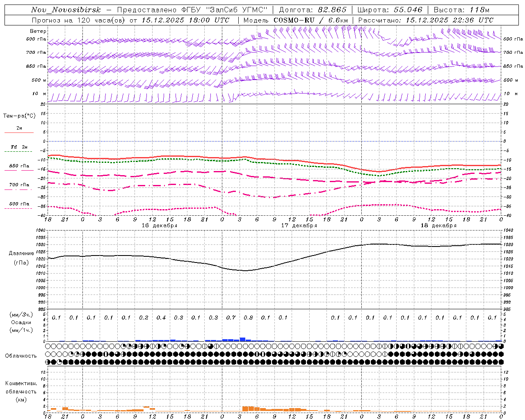525x420 pixels.
Task: Click the '0.8' precipitation value
Action: [x=248, y=318]
